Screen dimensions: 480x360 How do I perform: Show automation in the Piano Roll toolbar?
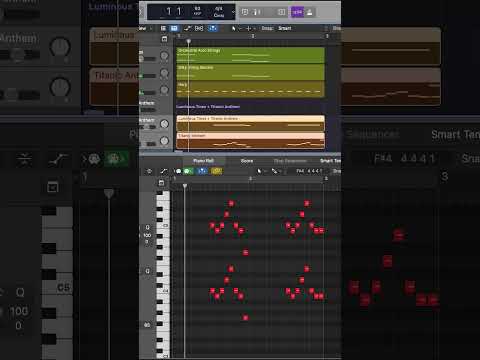pos(164,171)
